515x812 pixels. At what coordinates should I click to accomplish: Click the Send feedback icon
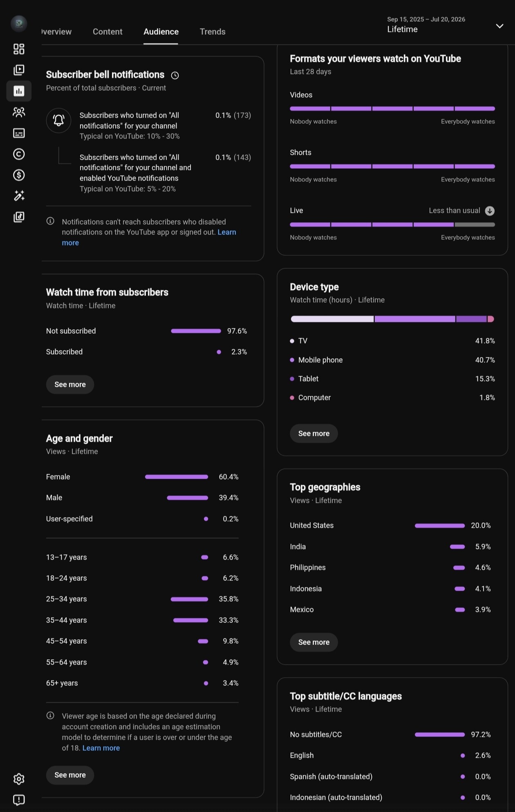19,800
